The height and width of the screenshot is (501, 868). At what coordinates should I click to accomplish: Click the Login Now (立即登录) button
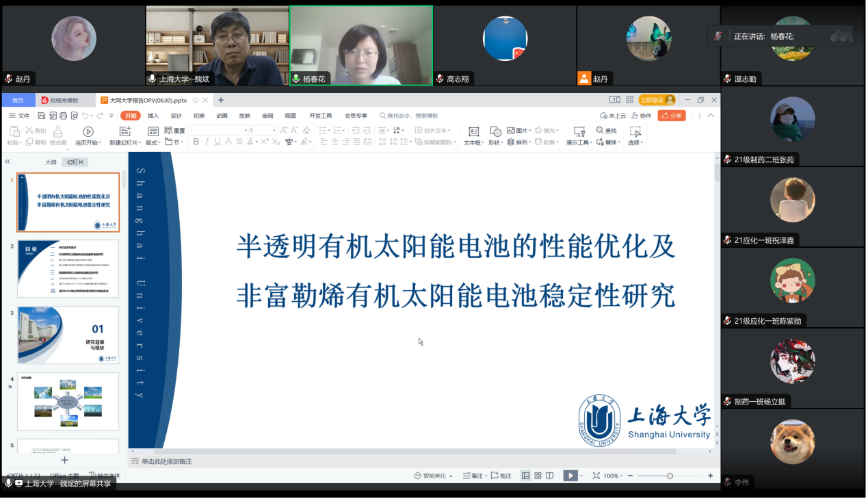pyautogui.click(x=657, y=100)
